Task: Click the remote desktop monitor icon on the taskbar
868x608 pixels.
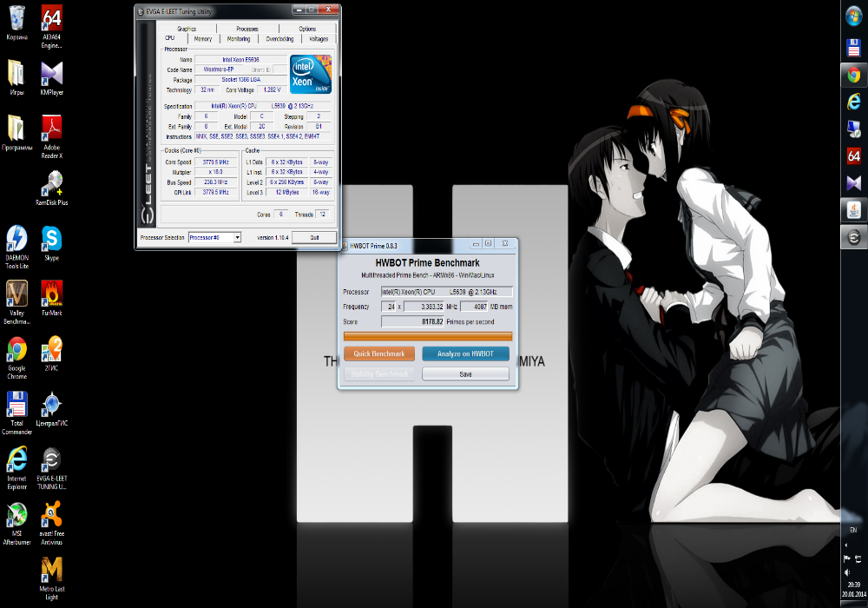Action: coord(853,129)
